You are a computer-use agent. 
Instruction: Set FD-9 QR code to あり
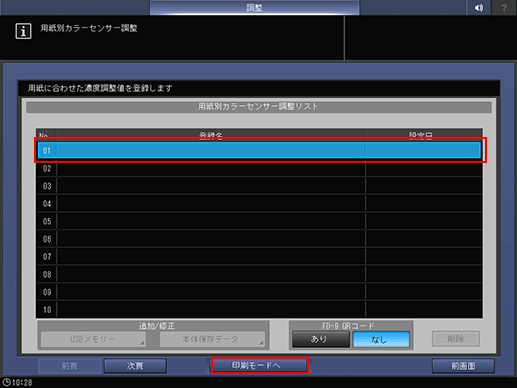tap(320, 339)
